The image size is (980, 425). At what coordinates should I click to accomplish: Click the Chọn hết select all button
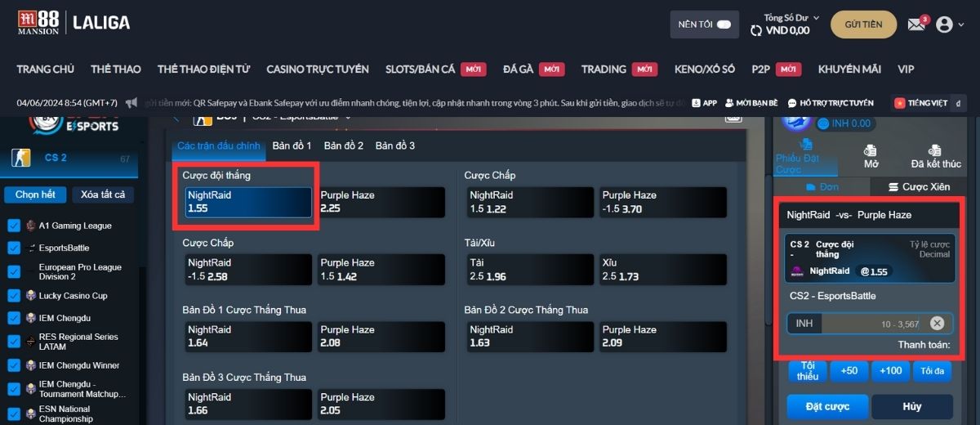[35, 195]
